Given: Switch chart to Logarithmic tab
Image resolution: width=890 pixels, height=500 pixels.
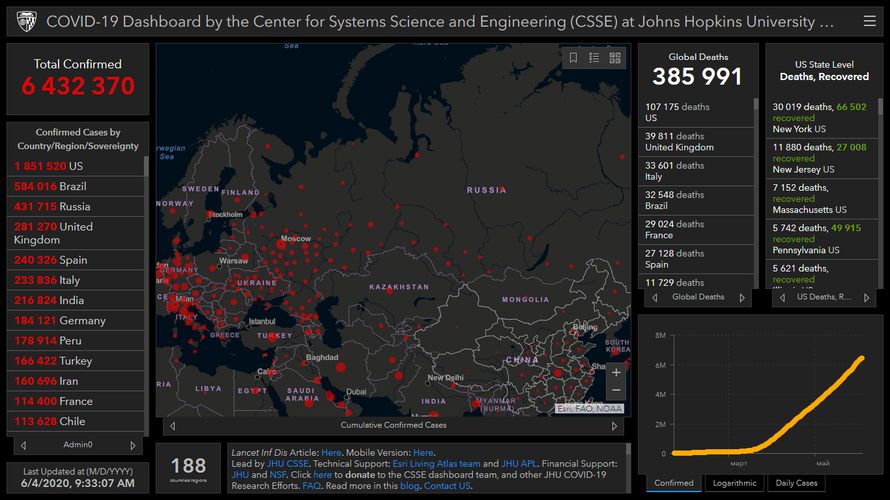Looking at the screenshot, I should tap(735, 483).
